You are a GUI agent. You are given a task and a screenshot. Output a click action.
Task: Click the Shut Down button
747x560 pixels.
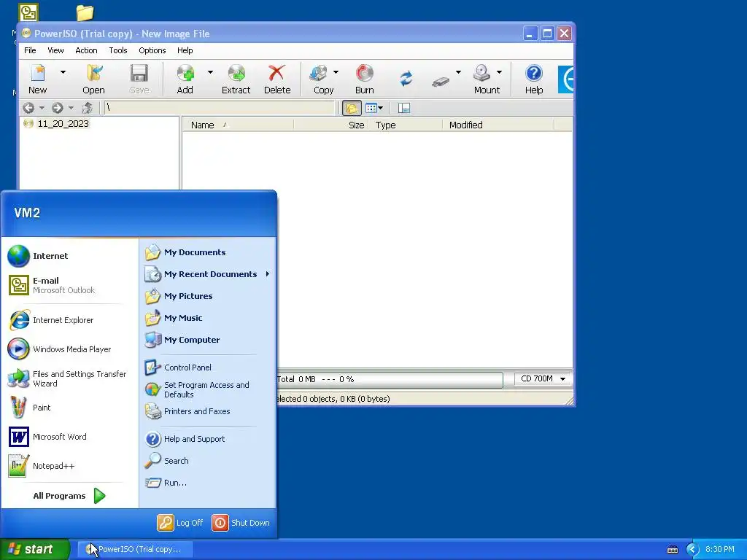pos(241,523)
